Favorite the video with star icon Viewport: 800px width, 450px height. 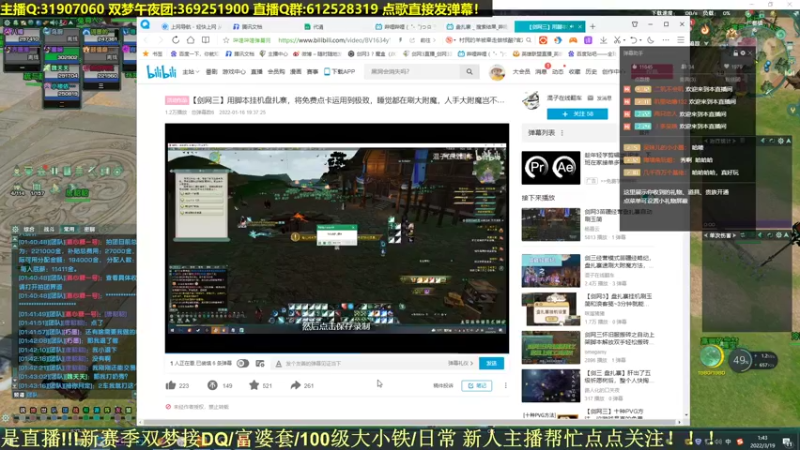click(x=254, y=385)
